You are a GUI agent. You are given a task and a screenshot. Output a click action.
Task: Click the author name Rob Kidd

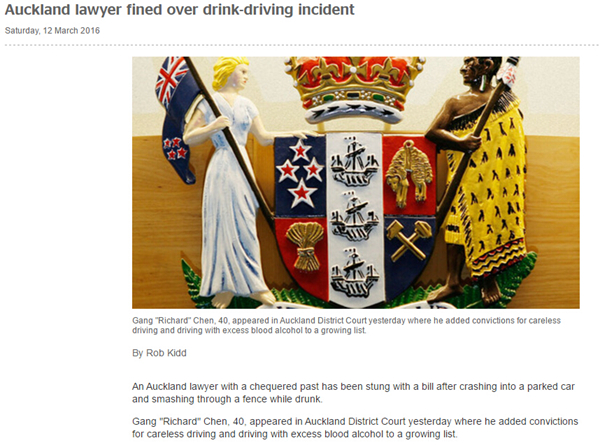166,353
